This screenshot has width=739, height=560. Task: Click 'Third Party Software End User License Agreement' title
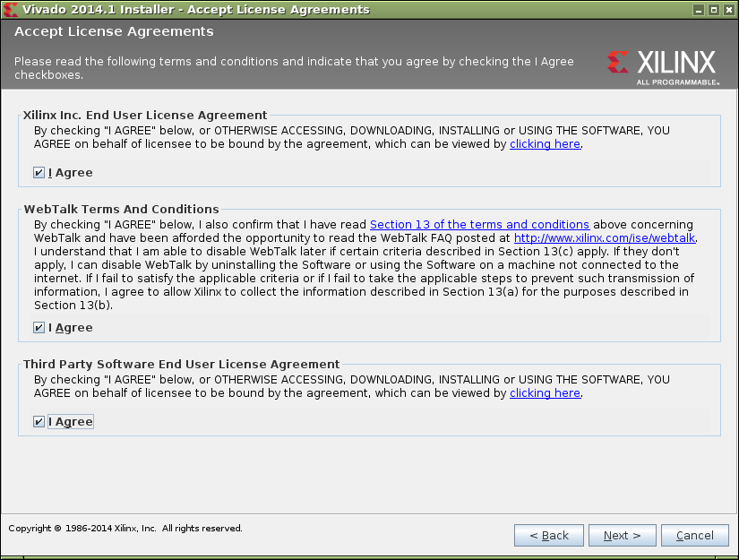tap(182, 364)
